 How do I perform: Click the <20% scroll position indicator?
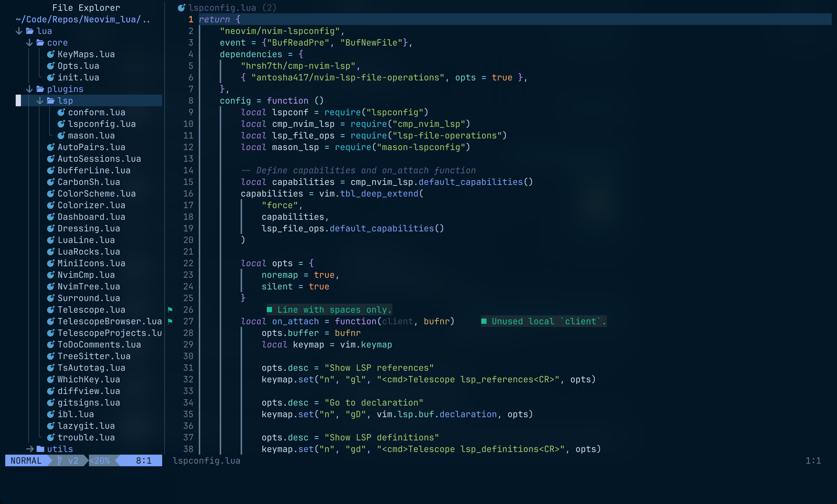99,460
